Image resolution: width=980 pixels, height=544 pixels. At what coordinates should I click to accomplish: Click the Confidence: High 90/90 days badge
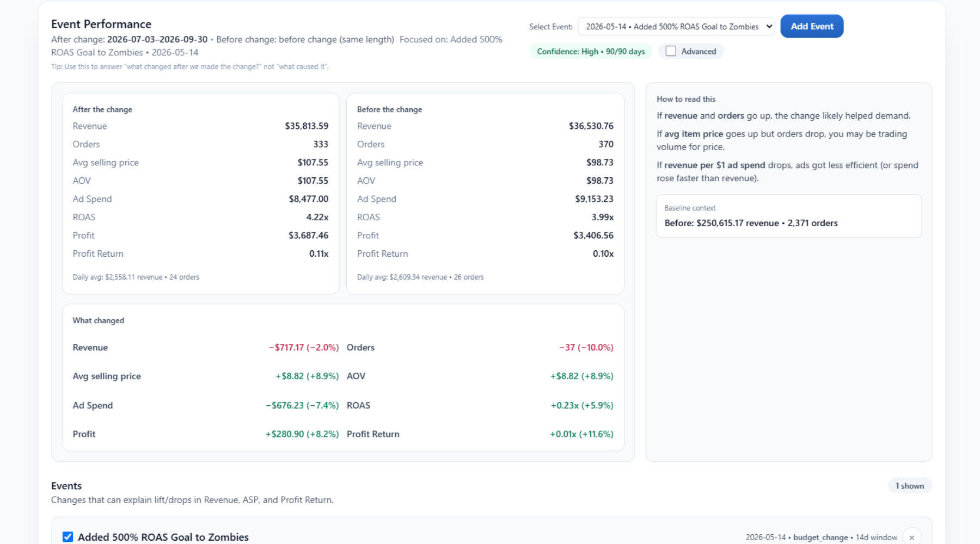[591, 51]
